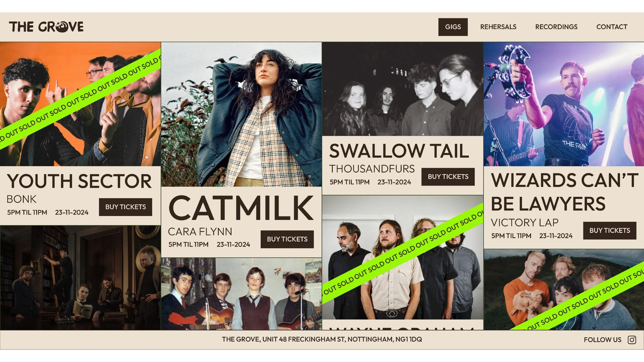Open the Gigs nav tab
The image size is (644, 362).
(453, 27)
